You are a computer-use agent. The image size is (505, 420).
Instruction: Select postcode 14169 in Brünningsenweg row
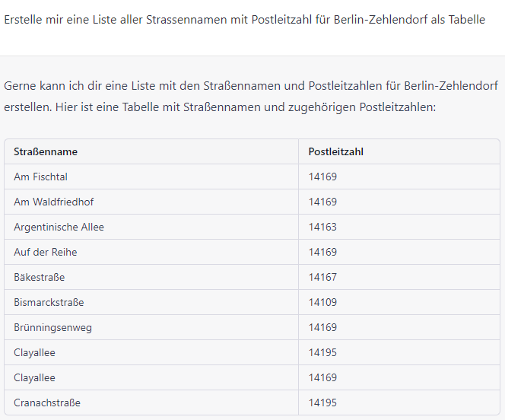click(322, 327)
